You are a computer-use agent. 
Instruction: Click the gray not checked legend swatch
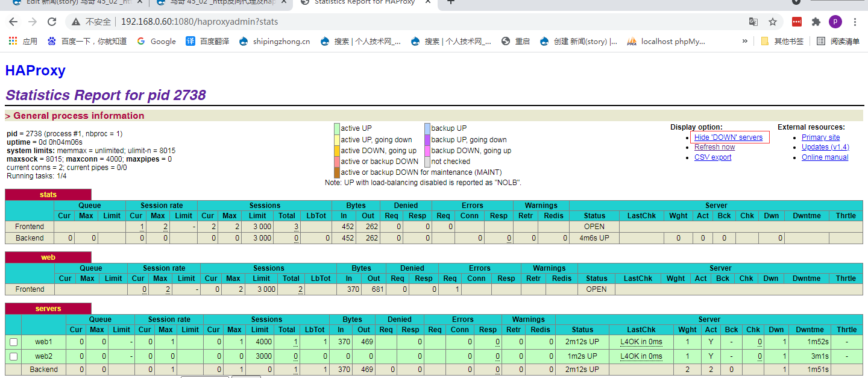pyautogui.click(x=427, y=162)
